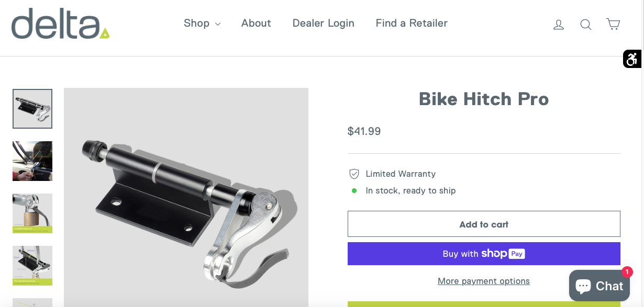Expand the Shop dropdown menu
Viewport: 644px width, 307px height.
click(x=202, y=24)
